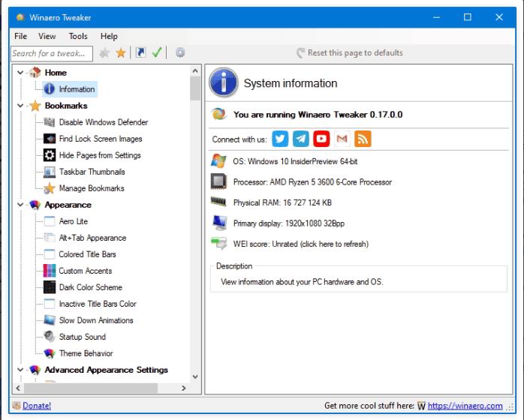Click WEI score Unrated text to refresh

(301, 244)
